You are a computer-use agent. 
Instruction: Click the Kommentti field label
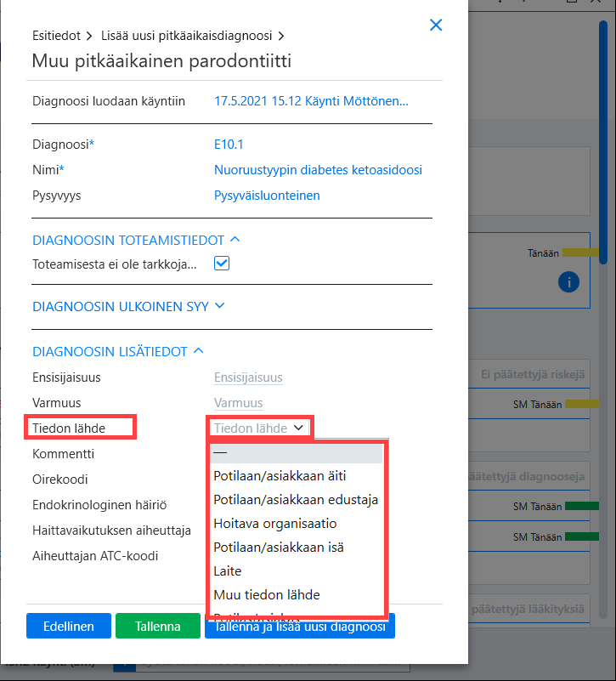click(64, 454)
